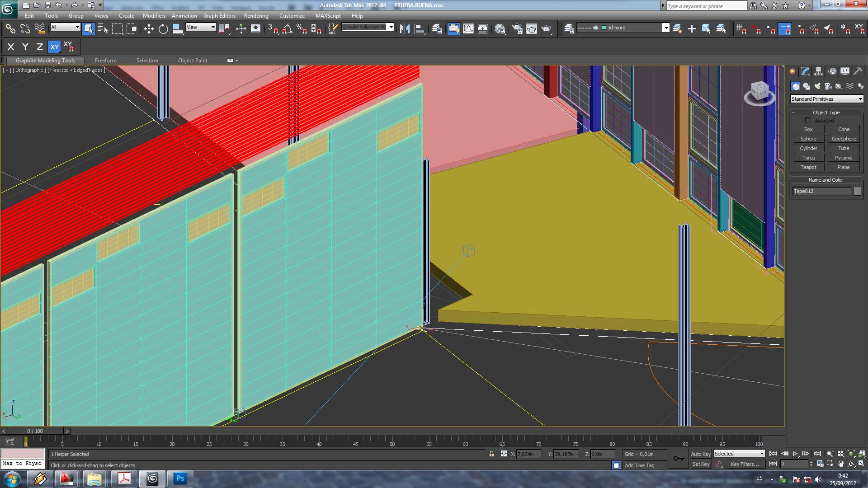
Task: Expand the 3d-muro layer dropdown
Action: (665, 28)
